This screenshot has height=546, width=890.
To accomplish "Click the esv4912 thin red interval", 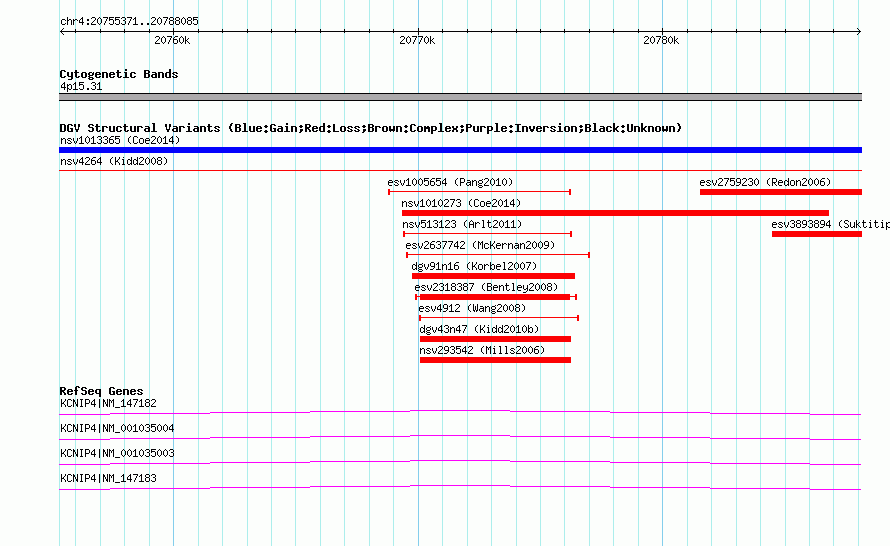I will coord(499,318).
